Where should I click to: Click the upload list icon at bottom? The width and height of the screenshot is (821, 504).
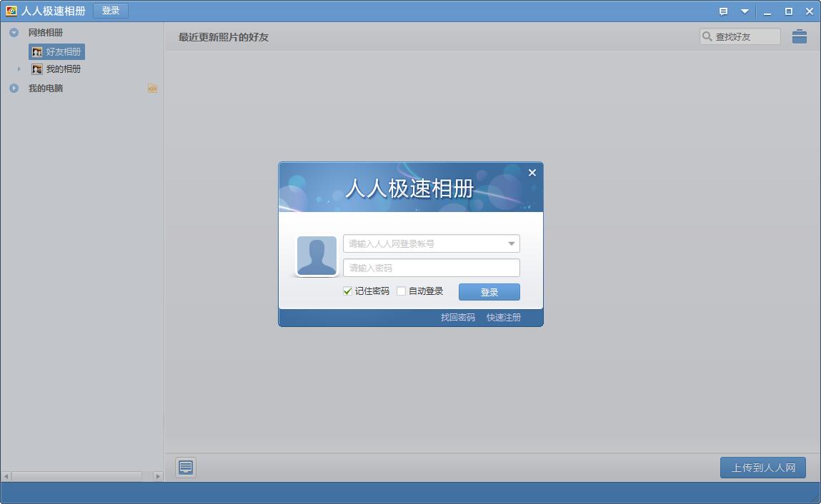185,467
